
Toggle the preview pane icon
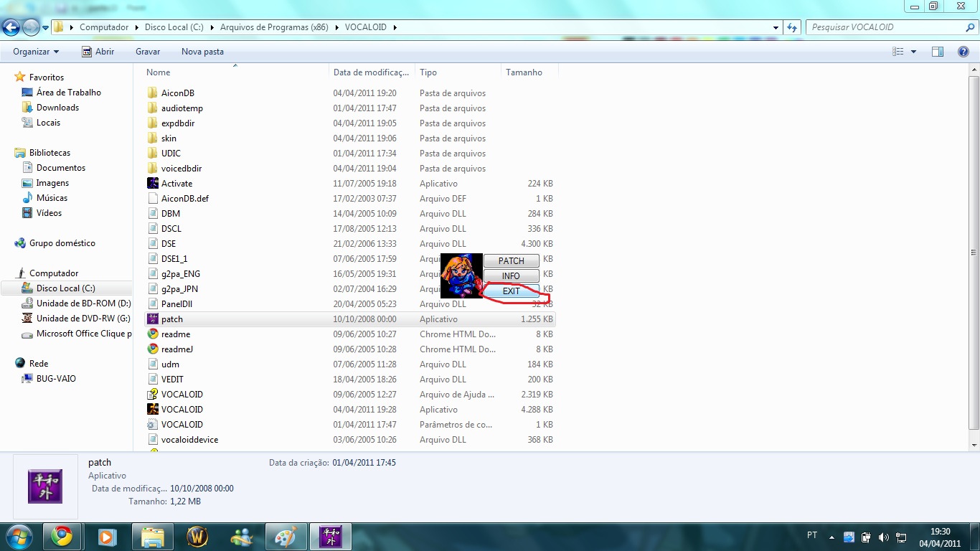click(x=937, y=52)
